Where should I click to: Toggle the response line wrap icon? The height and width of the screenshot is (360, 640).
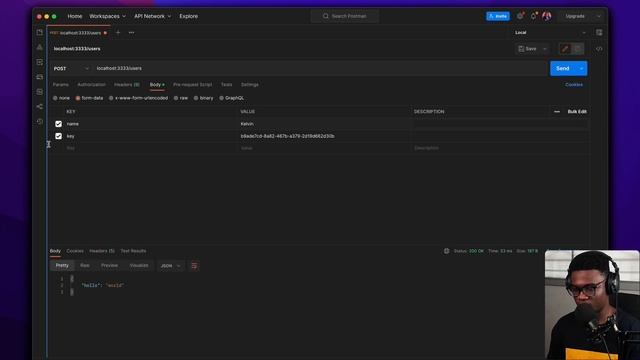click(x=194, y=266)
